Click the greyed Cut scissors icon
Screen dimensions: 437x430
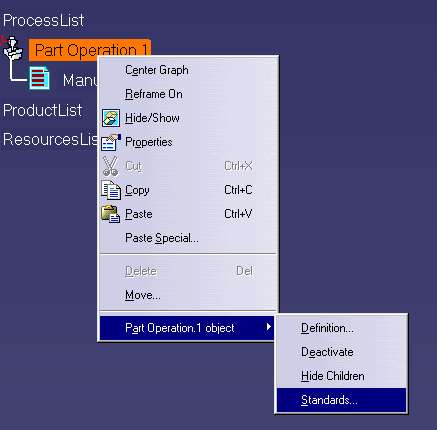click(110, 166)
